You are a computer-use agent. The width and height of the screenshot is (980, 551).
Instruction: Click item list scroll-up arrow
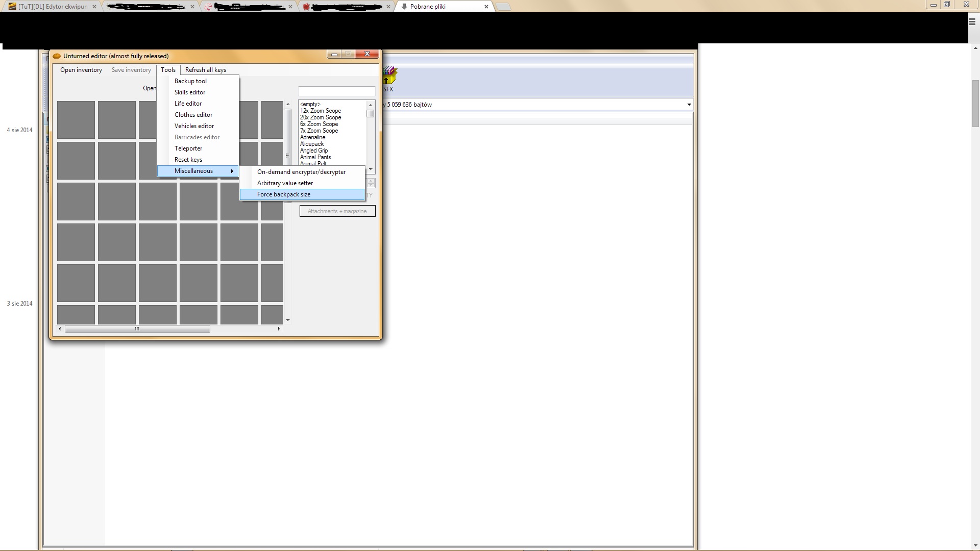point(371,105)
